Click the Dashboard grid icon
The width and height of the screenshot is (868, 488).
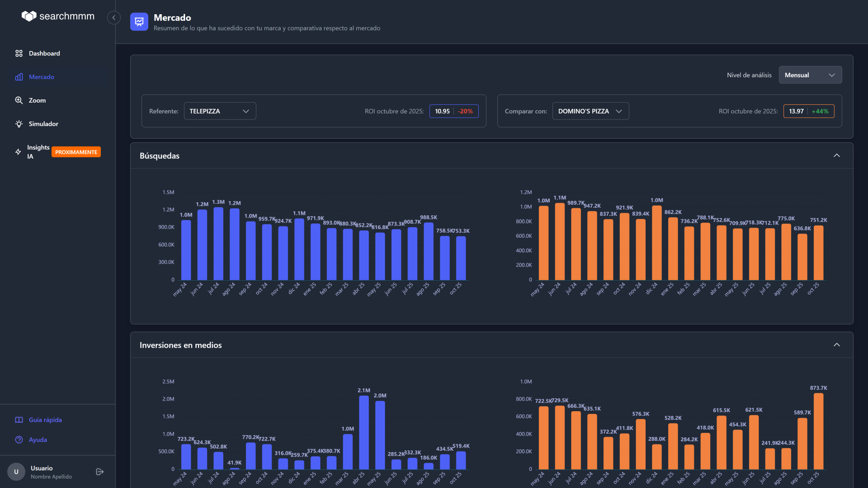(19, 53)
